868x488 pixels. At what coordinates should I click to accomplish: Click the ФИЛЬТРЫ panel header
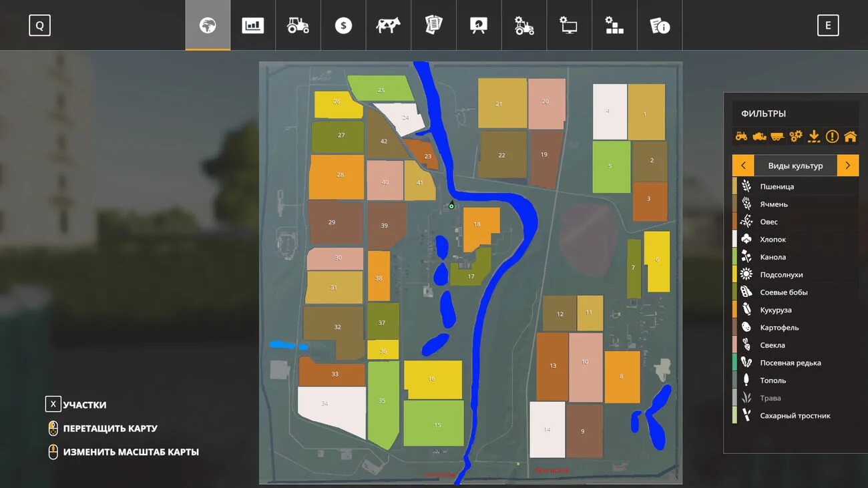point(763,113)
